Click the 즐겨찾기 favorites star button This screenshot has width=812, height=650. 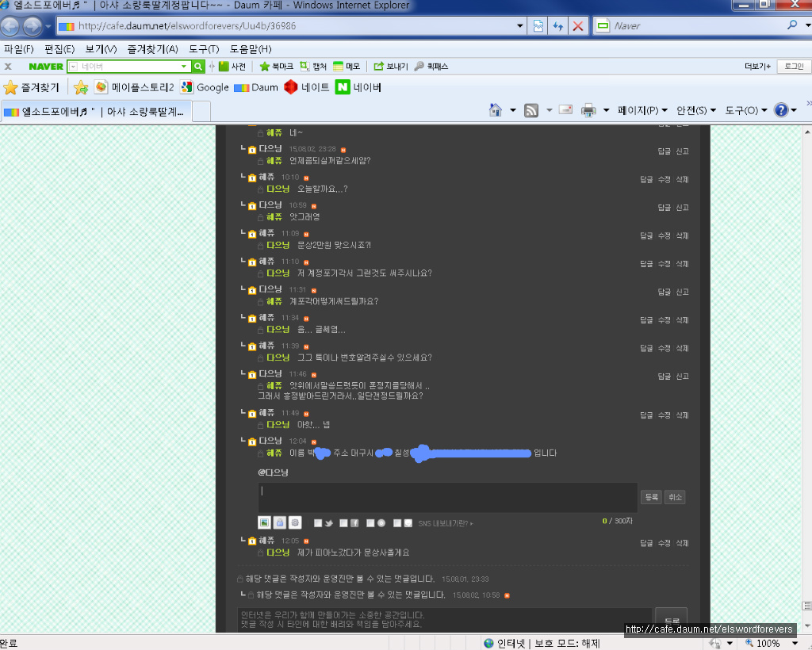[x=31, y=87]
